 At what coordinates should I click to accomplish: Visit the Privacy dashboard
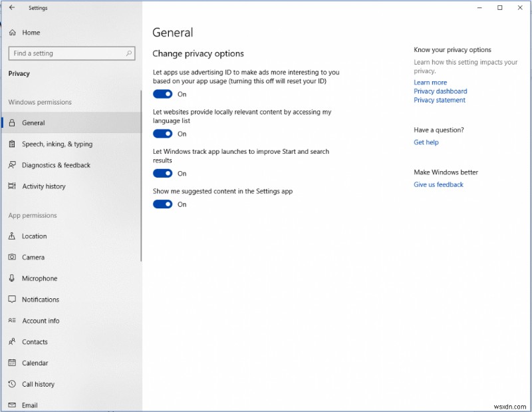point(440,91)
